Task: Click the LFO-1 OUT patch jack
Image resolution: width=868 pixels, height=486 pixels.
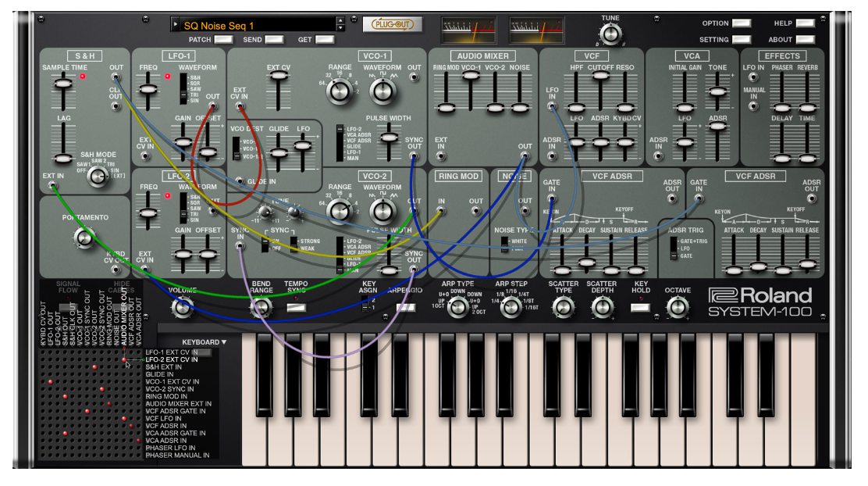Action: pyautogui.click(x=212, y=106)
